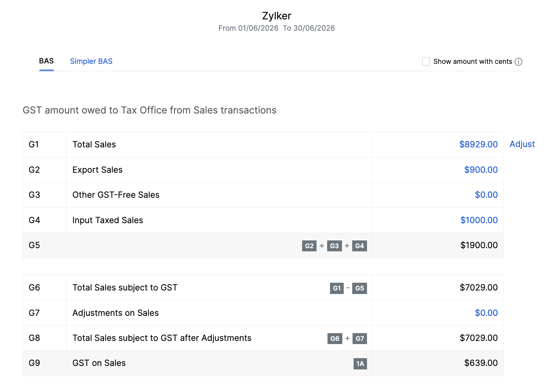Viewport: 547px width, 392px height.
Task: Click the G6 badge in G8 formula
Action: tap(335, 338)
